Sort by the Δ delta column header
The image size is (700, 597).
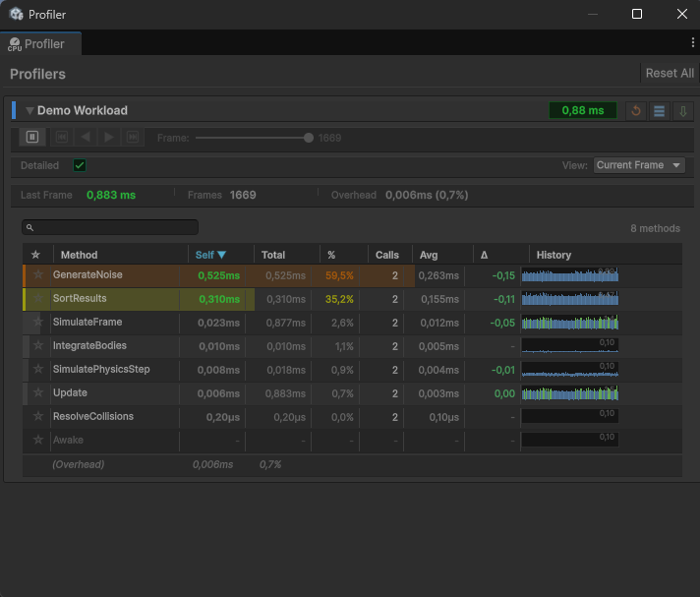click(x=485, y=255)
